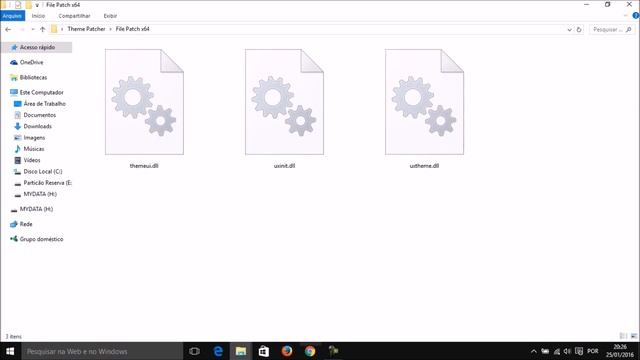Viewport: 640px width, 360px height.
Task: Switch to the Exibir ribbon tab
Action: point(110,16)
